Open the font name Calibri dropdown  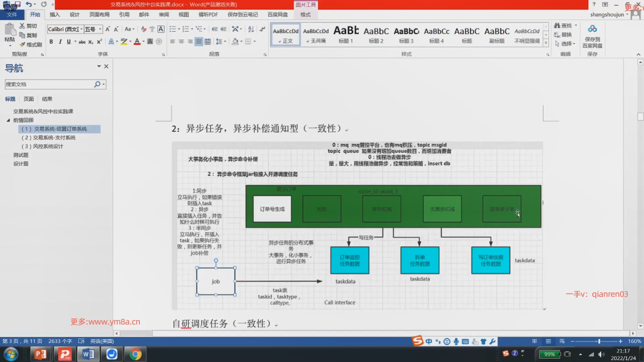pyautogui.click(x=81, y=29)
